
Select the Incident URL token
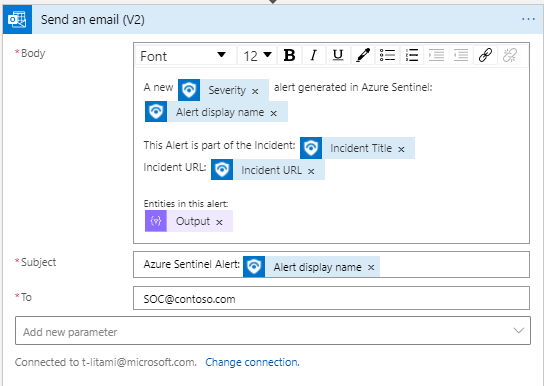pyautogui.click(x=268, y=170)
